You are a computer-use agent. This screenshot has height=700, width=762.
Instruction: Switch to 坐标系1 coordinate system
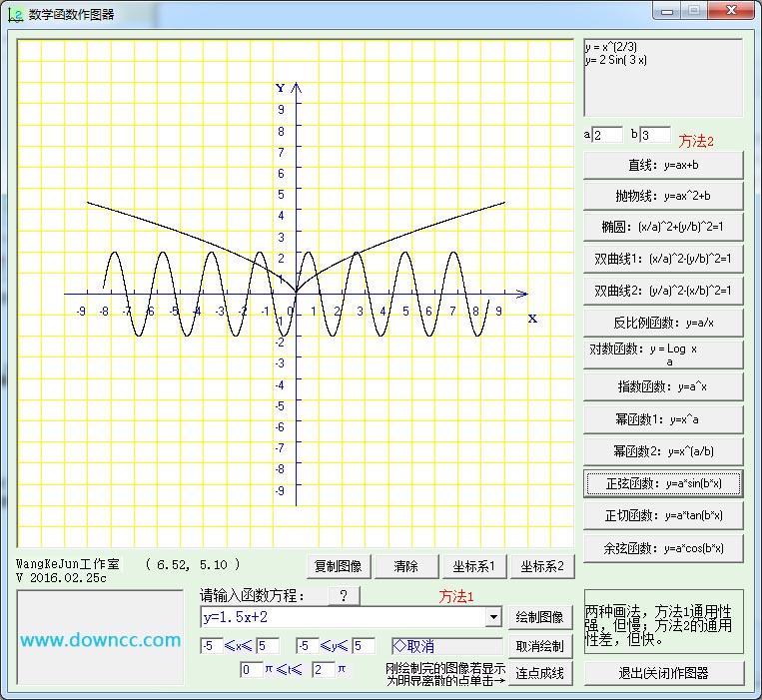(x=473, y=566)
